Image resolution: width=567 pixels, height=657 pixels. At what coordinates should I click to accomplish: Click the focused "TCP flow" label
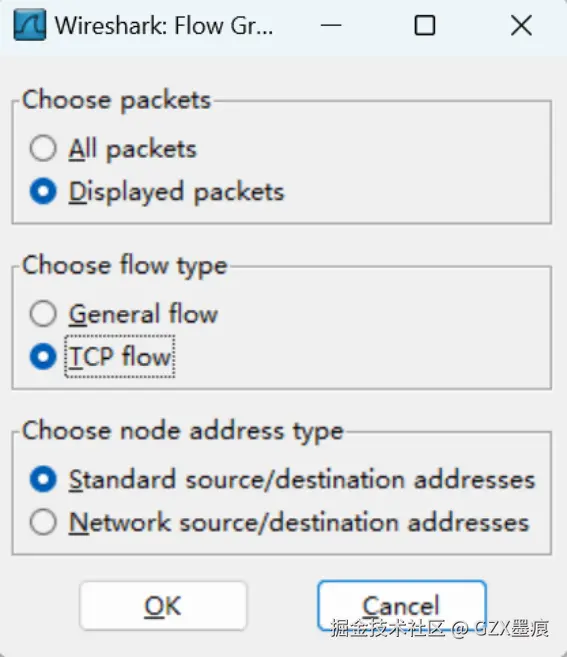click(x=120, y=357)
